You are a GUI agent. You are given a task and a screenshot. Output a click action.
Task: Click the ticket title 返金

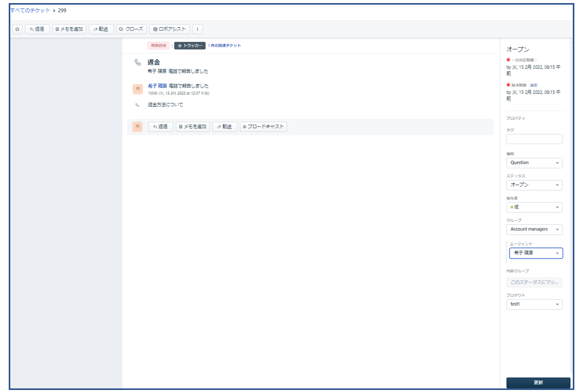[x=154, y=63]
